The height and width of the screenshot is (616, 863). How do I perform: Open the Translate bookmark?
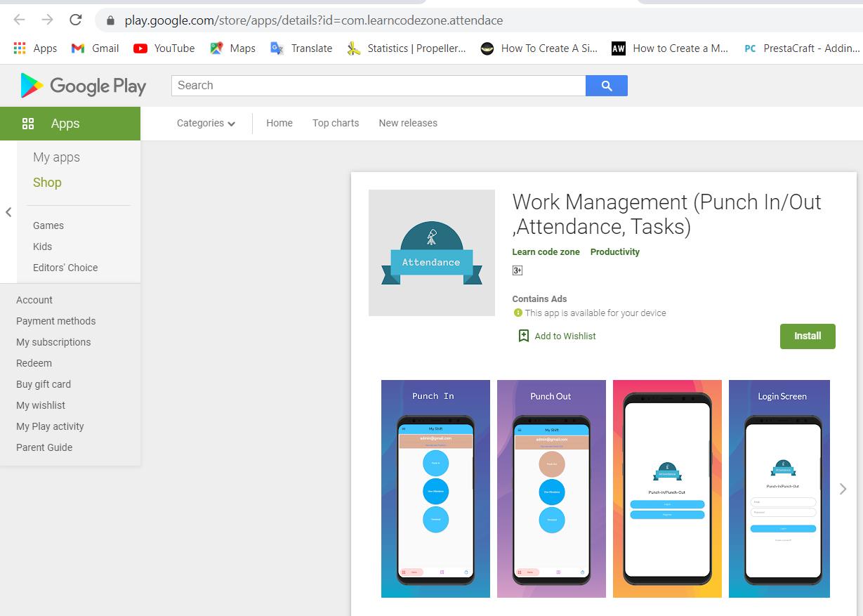[x=302, y=48]
